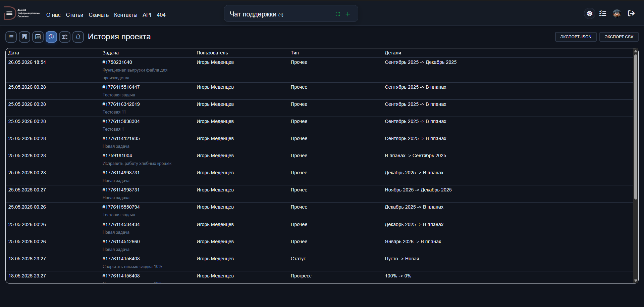Click the ЭКСПОРТ JSON button
The image size is (644, 307).
point(576,37)
